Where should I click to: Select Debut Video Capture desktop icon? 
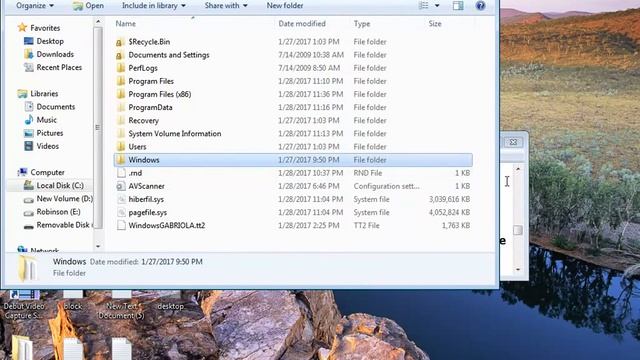24,304
